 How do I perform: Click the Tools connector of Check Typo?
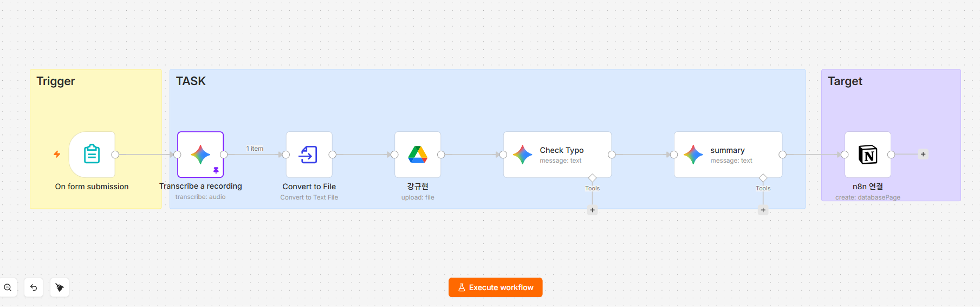pyautogui.click(x=592, y=178)
